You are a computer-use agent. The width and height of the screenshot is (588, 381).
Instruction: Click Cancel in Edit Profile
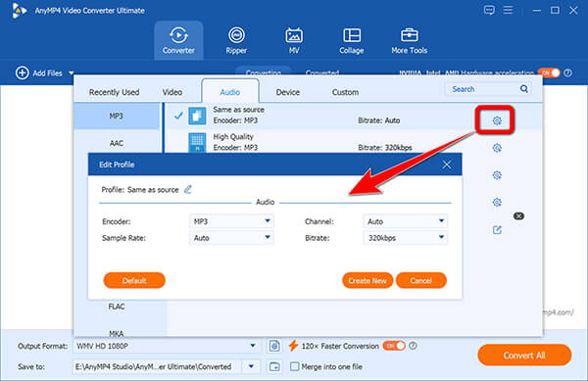tap(421, 280)
